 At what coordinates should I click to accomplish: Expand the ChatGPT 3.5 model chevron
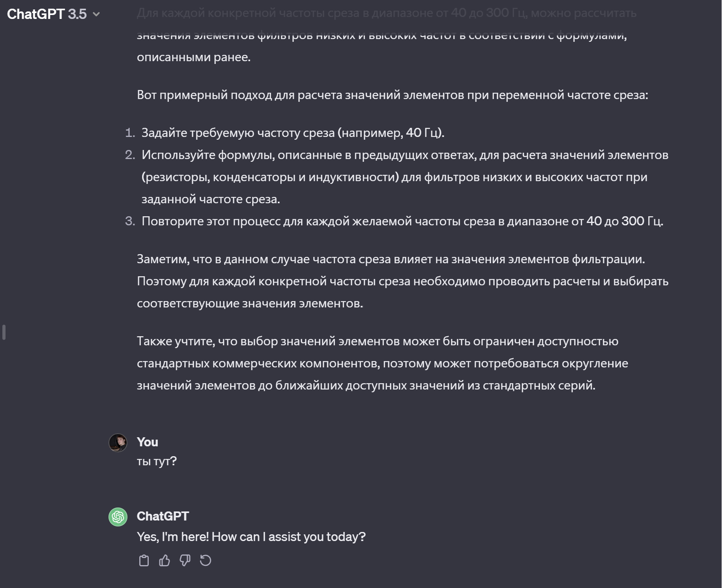pos(96,15)
